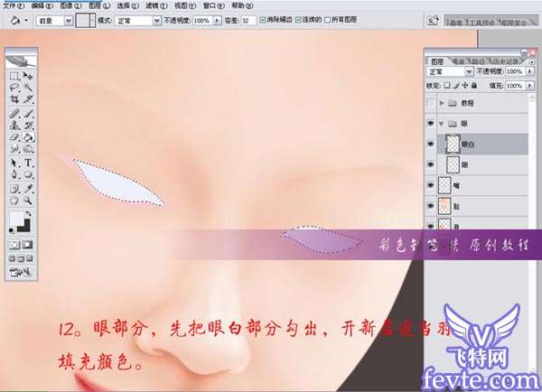Toggle lock image pixels
Screen dimensions: 542x392
coord(456,85)
